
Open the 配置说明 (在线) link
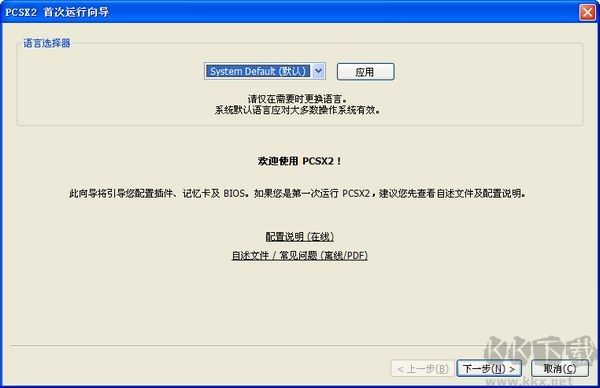(x=300, y=236)
